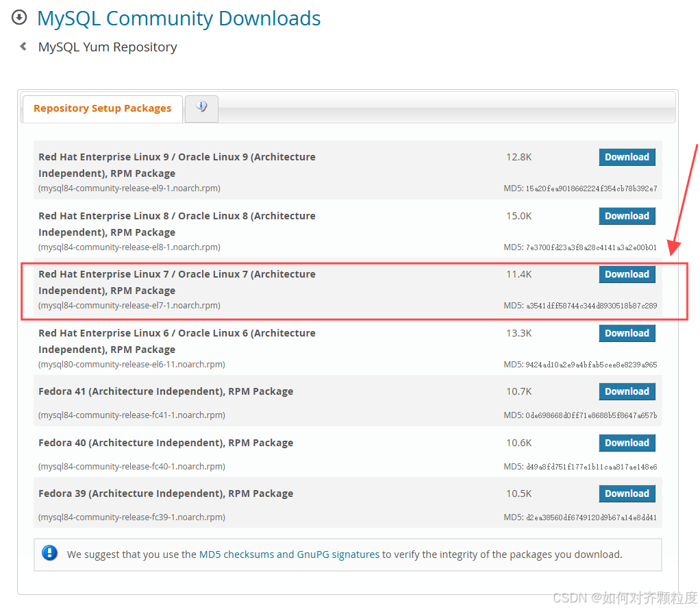Open the MD5 checksums and GnuPG signatures link
Viewport: 700px width, 610px height.
(289, 554)
